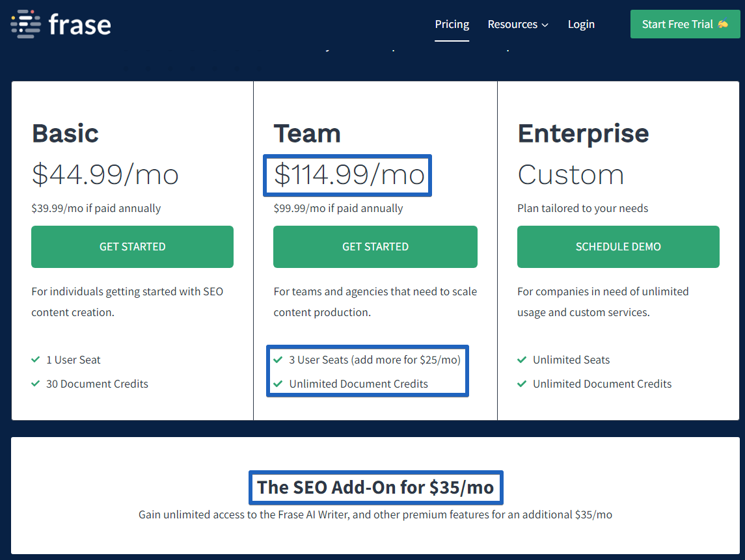745x560 pixels.
Task: Click the 'Gain unlimited access to the Frase AI Writer' description
Action: tap(375, 514)
